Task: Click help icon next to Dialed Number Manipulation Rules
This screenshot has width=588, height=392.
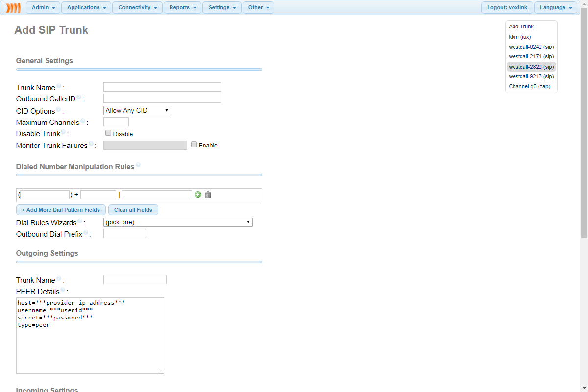Action: click(138, 165)
